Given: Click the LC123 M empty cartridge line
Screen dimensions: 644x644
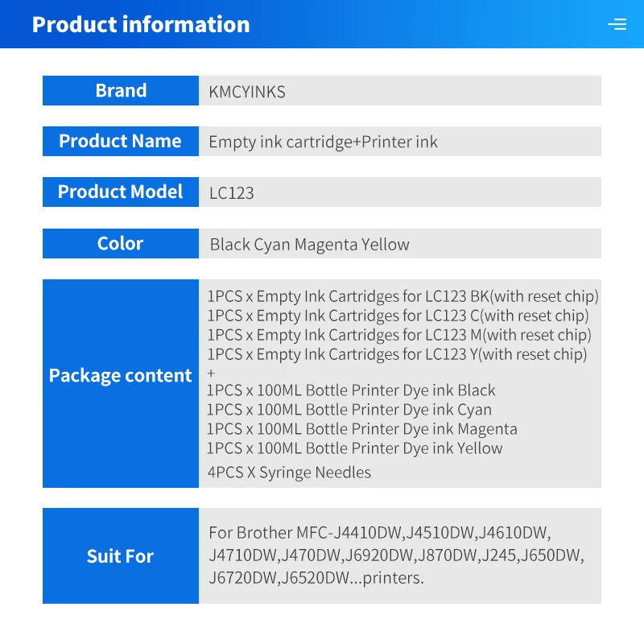Looking at the screenshot, I should click(x=399, y=335).
